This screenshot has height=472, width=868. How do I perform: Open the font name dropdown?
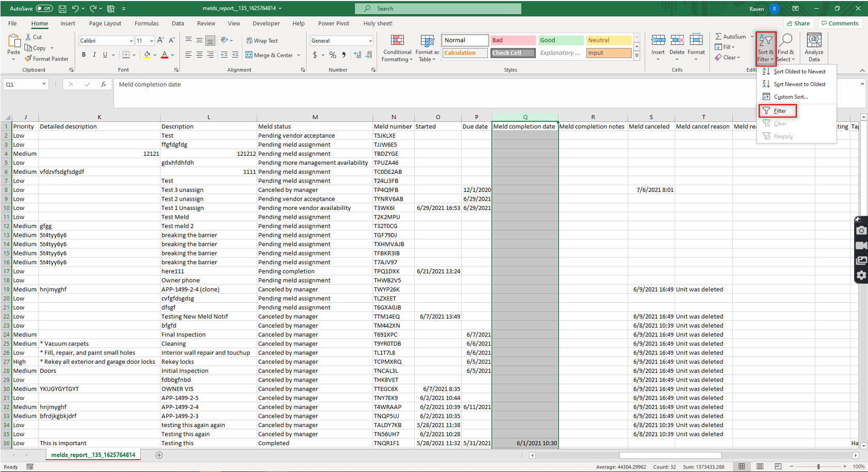(x=131, y=41)
